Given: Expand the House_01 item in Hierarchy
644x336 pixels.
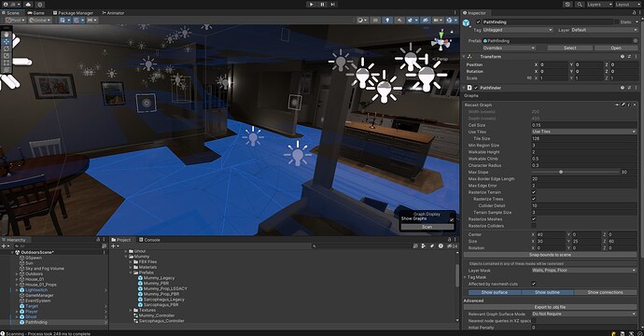Looking at the screenshot, I should tap(17, 279).
